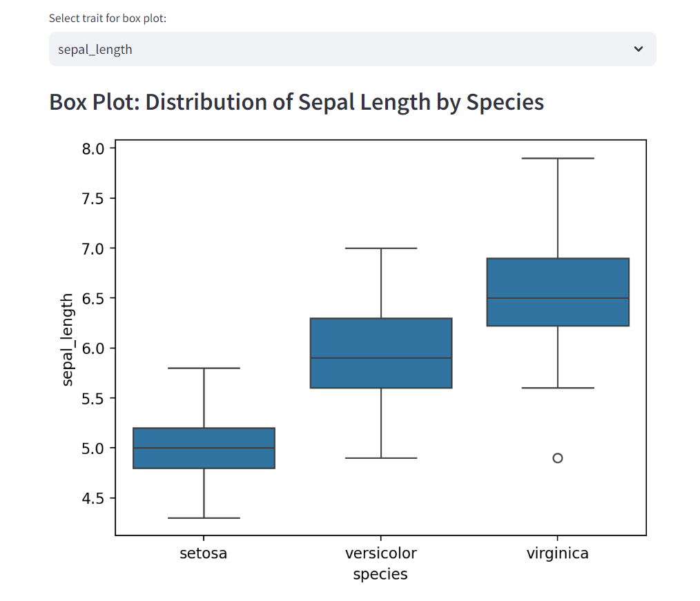Viewport: 700px width, 601px height.
Task: Click the setosa lower whisker cap
Action: [204, 518]
